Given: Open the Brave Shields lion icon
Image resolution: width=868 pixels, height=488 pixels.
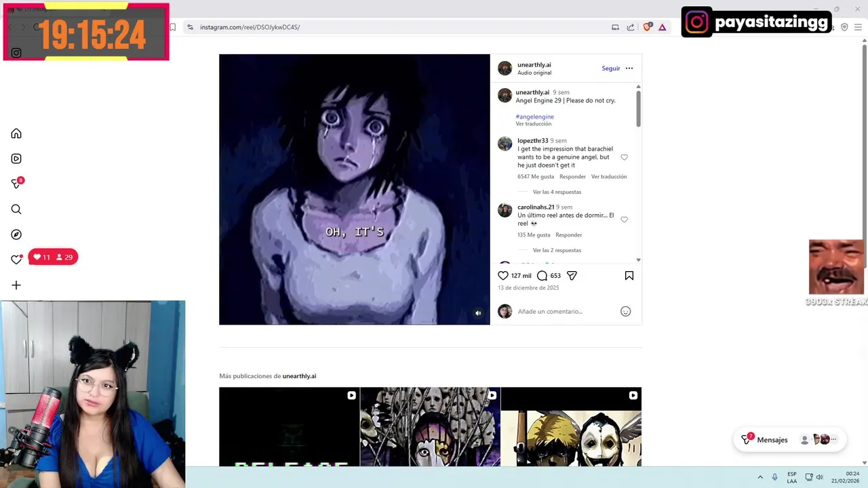Looking at the screenshot, I should pyautogui.click(x=647, y=27).
